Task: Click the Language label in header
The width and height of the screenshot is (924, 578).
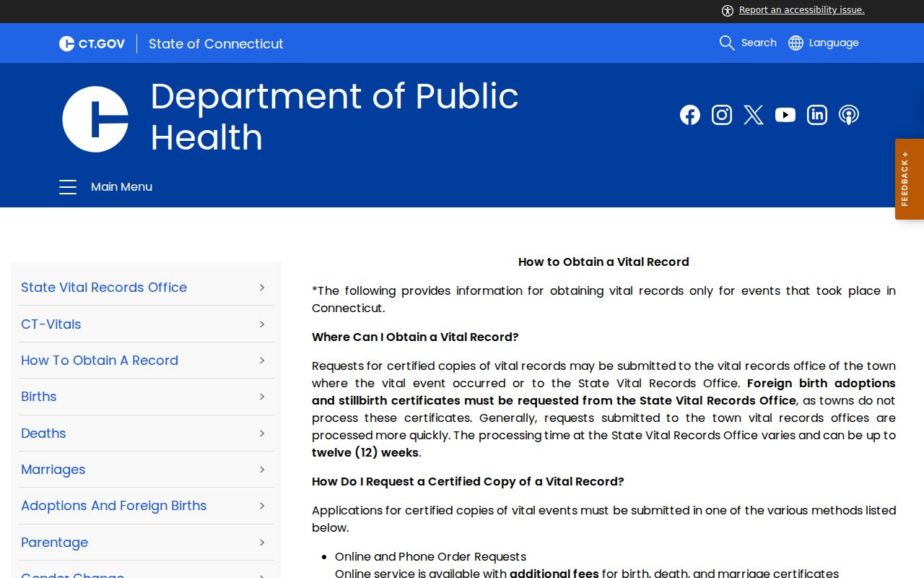Action: 834,43
